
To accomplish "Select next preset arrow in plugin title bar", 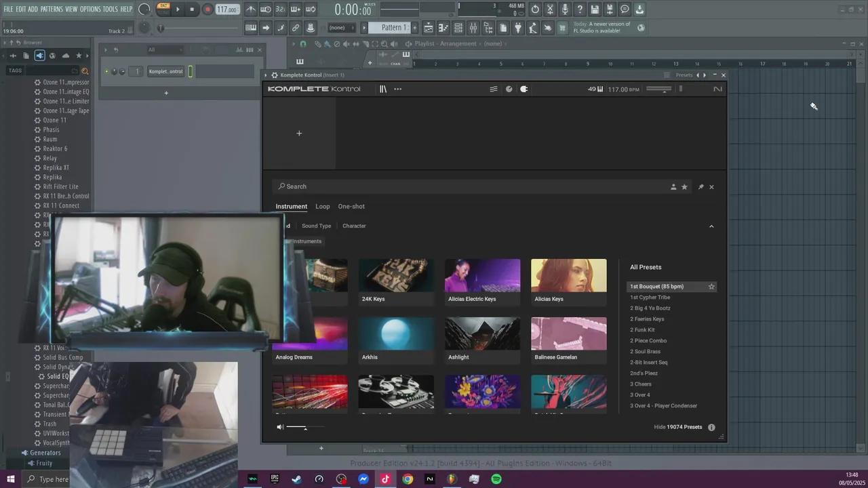I will point(705,75).
